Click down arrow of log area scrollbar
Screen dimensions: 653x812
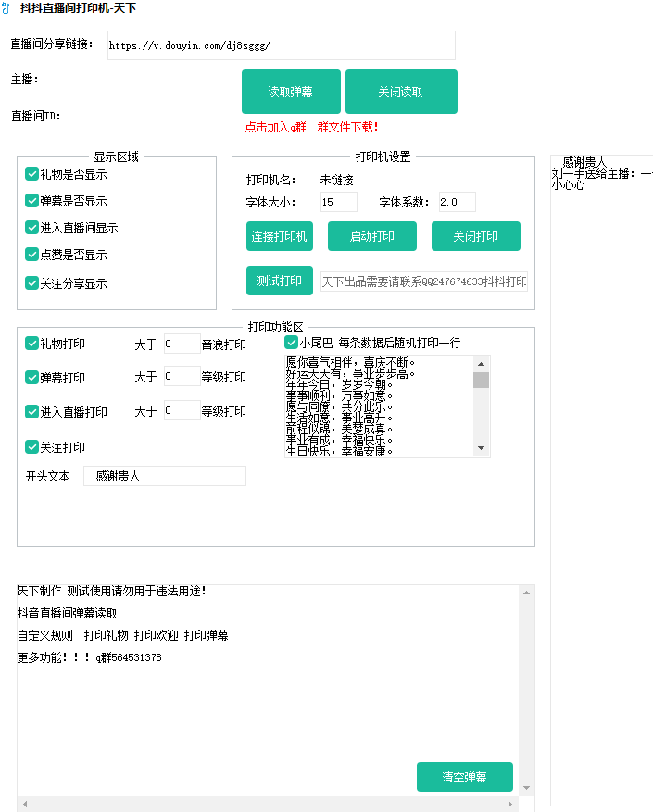pyautogui.click(x=526, y=788)
